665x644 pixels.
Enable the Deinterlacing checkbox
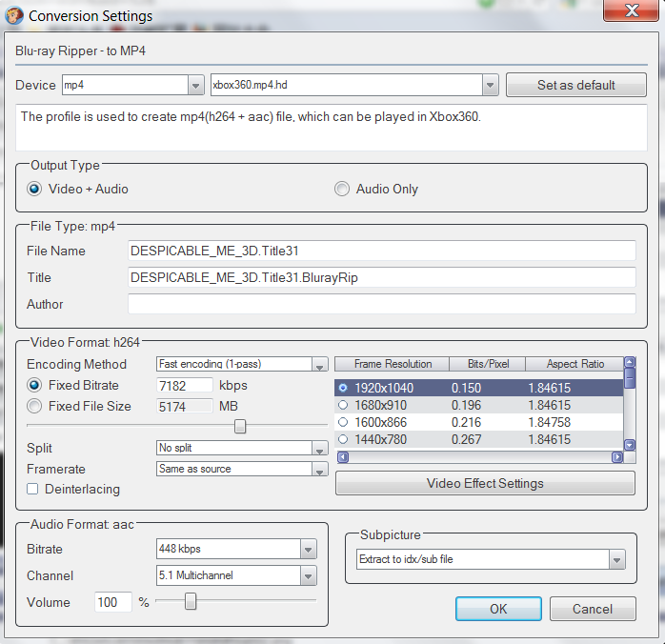[x=32, y=489]
